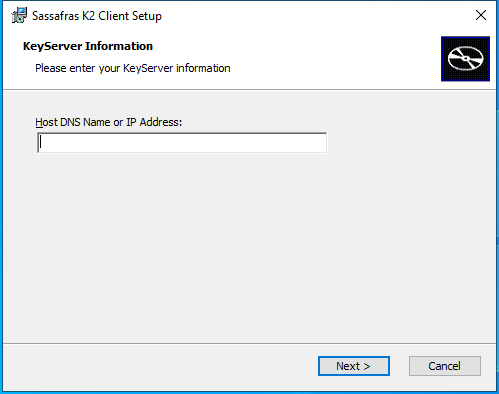Viewport: 499px width, 394px height.
Task: Click the Next > button
Action: tap(354, 366)
